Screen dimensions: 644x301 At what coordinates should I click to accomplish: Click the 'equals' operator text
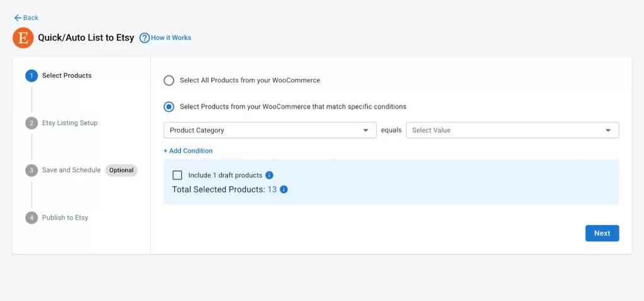point(391,130)
